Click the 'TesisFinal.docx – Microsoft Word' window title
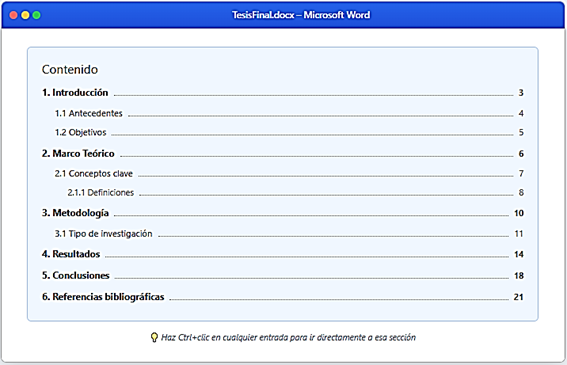The height and width of the screenshot is (365, 567). coord(301,15)
